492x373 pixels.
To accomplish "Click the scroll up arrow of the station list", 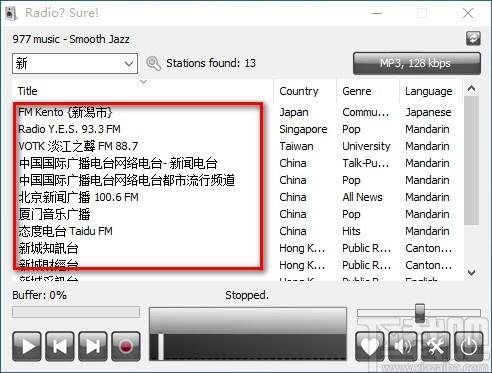I will [x=471, y=89].
